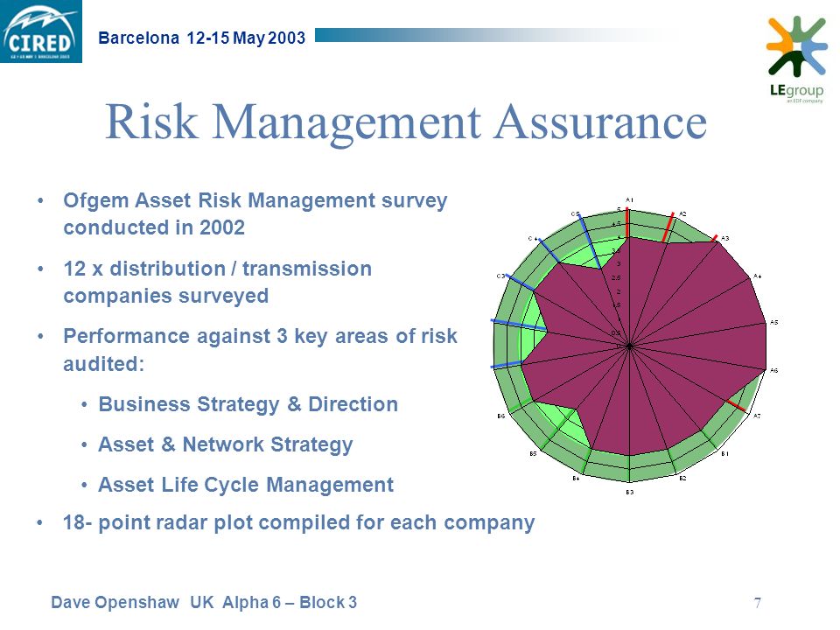Select the Risk Management Assurance title

point(406,122)
